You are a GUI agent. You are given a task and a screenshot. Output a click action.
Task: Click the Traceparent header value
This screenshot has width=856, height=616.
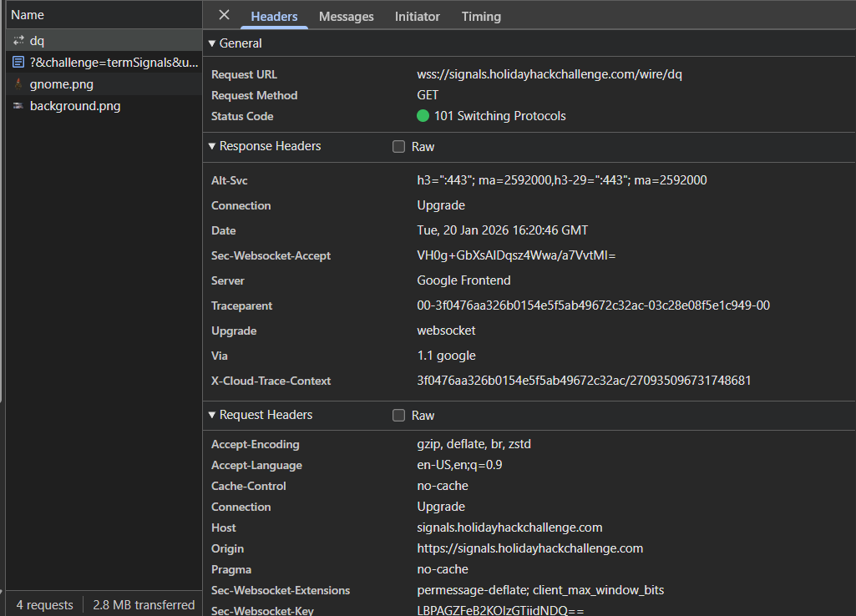594,305
